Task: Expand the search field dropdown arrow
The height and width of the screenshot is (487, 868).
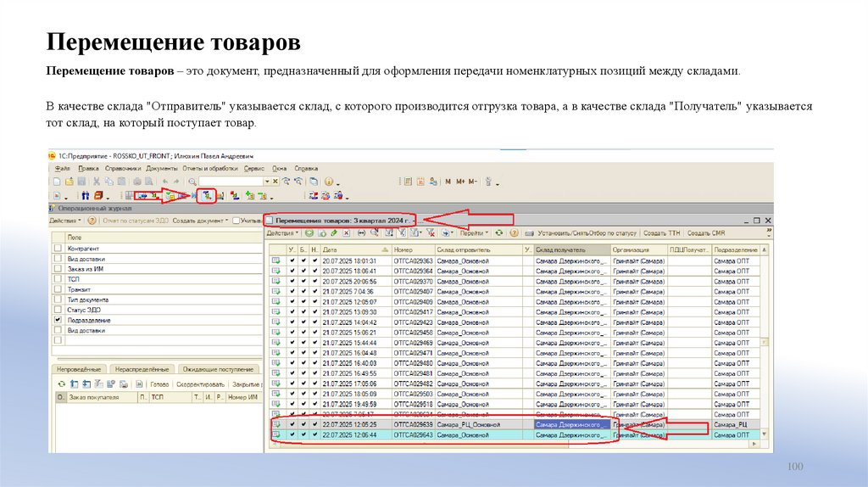Action: (267, 182)
